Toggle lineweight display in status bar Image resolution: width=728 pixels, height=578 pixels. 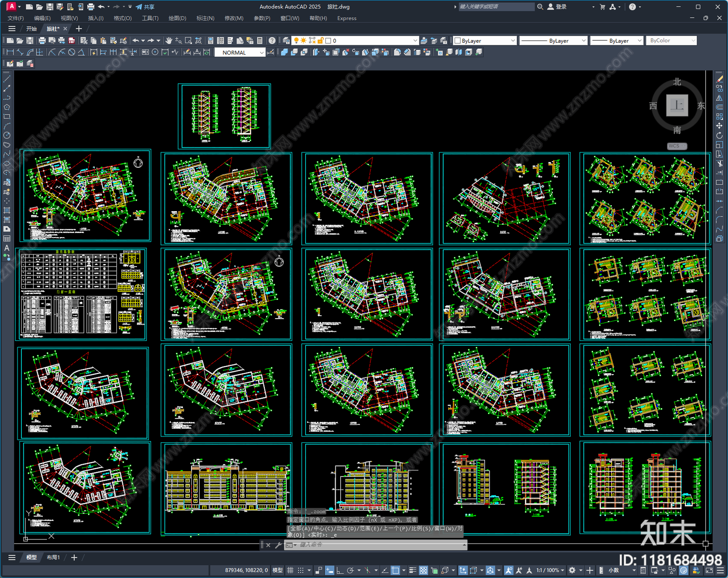coord(412,570)
